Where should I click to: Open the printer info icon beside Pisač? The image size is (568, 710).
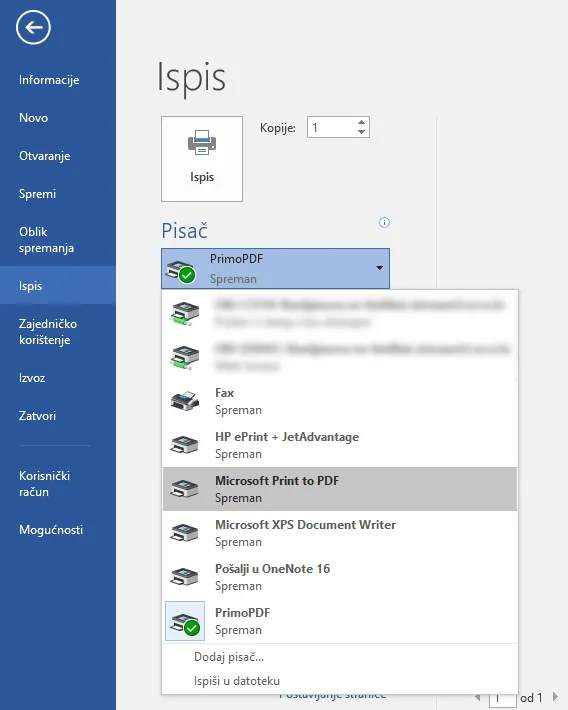pyautogui.click(x=384, y=222)
